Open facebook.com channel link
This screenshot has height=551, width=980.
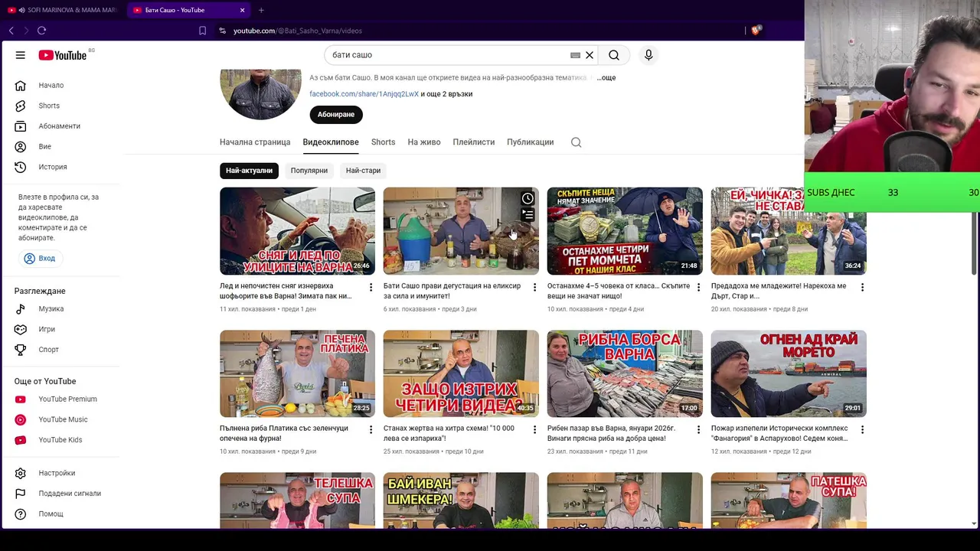click(x=364, y=94)
